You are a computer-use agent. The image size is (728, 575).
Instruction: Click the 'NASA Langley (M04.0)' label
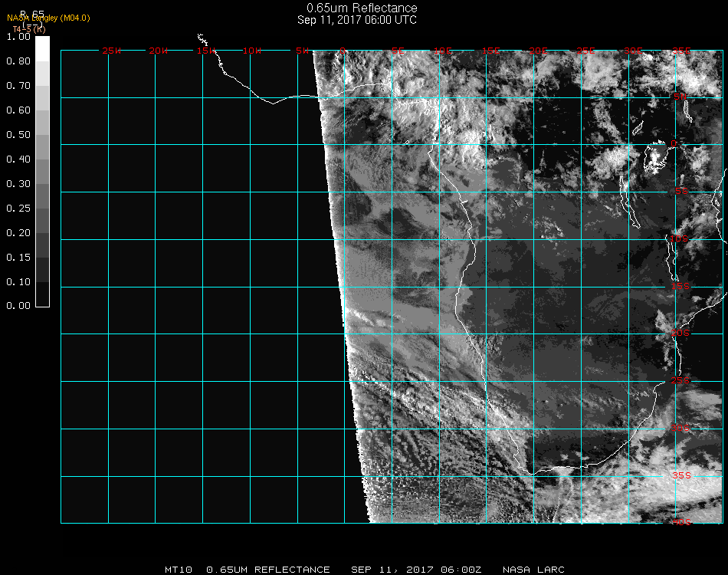48,18
